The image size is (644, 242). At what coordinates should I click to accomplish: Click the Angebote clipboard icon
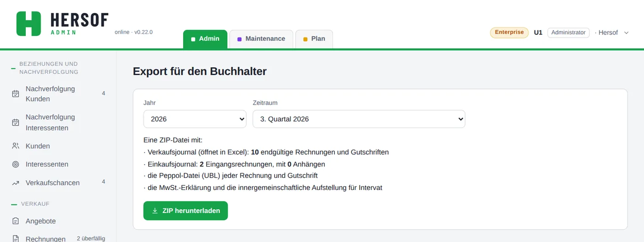click(x=16, y=221)
